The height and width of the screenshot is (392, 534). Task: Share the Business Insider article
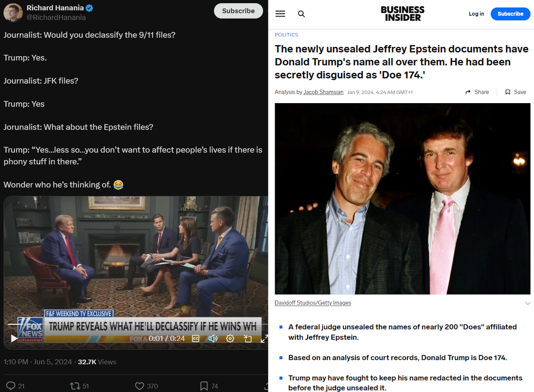[x=477, y=92]
